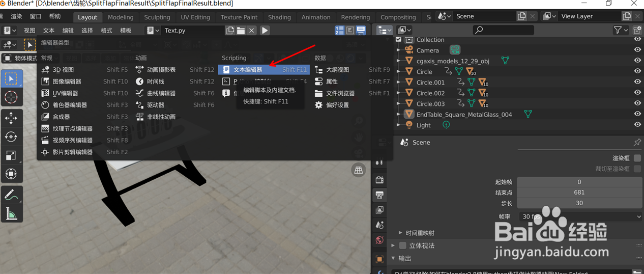Open the text editor type dropdown
Image resolution: width=644 pixels, height=274 pixels.
tap(11, 31)
